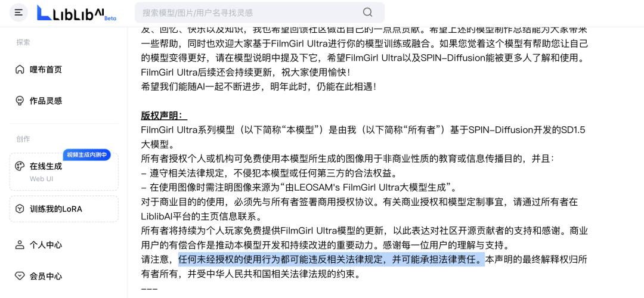Click the LibLibAI logo

(x=70, y=13)
